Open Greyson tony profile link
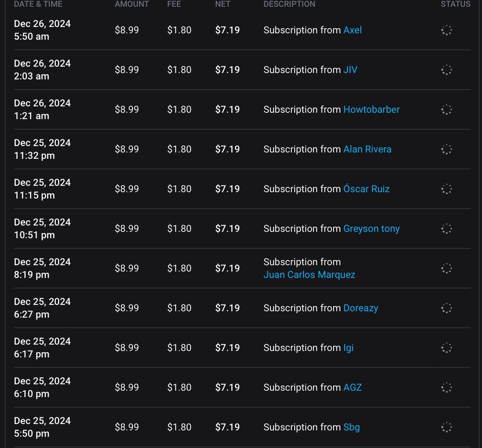Viewport: 482px width, 448px height. (371, 228)
